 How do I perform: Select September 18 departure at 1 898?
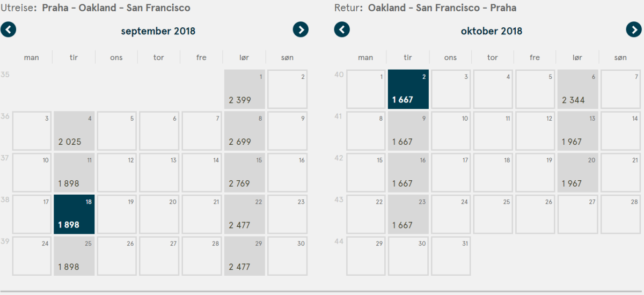pyautogui.click(x=74, y=215)
